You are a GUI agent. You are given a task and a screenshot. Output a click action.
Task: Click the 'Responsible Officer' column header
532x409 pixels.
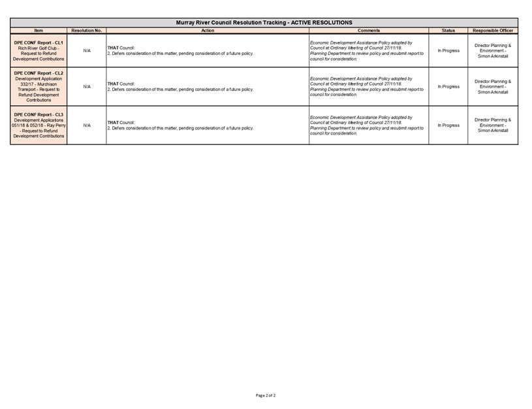pyautogui.click(x=493, y=31)
